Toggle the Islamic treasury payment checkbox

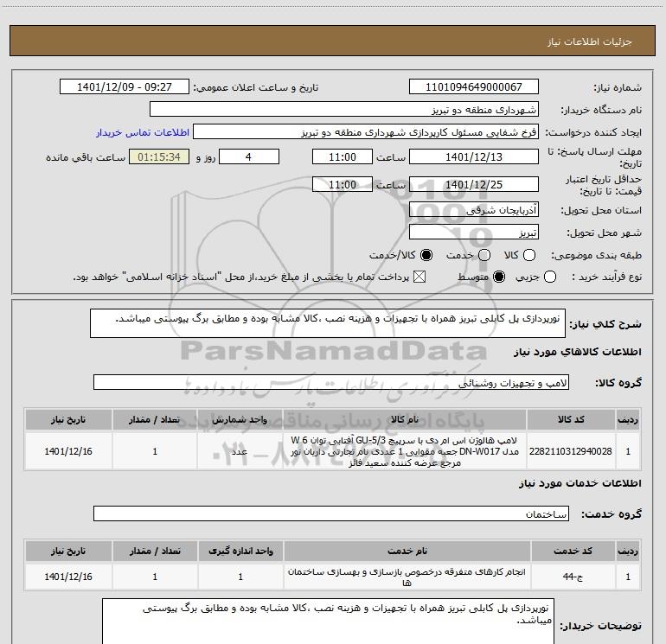click(x=419, y=277)
